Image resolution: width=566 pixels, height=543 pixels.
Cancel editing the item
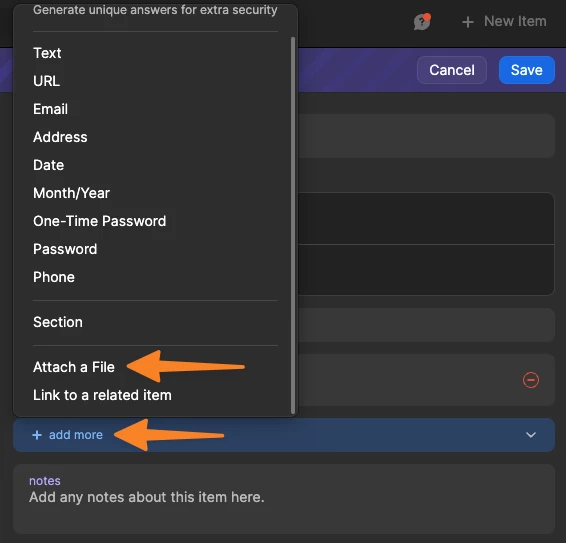(452, 70)
